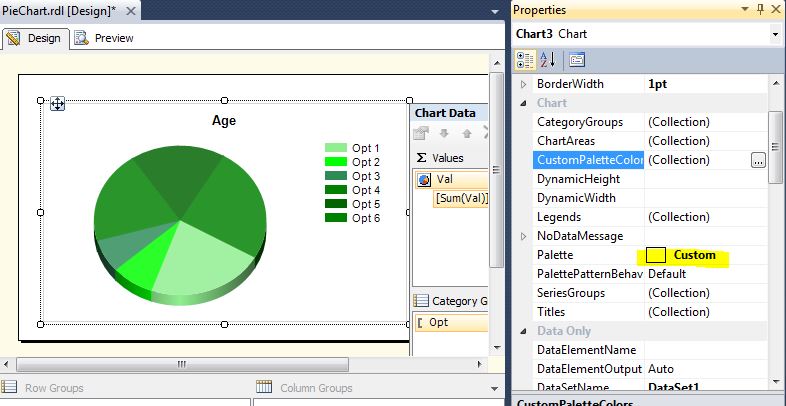This screenshot has height=406, width=786.
Task: Click Chart Data properties icon
Action: (x=421, y=133)
